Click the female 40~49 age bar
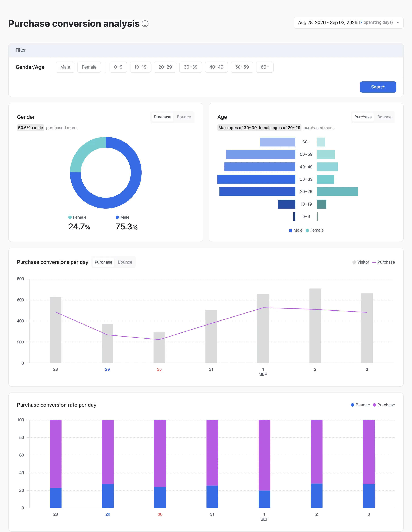 pos(327,167)
